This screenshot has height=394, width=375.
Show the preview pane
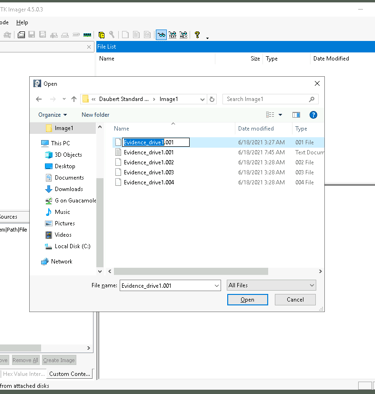click(x=296, y=115)
